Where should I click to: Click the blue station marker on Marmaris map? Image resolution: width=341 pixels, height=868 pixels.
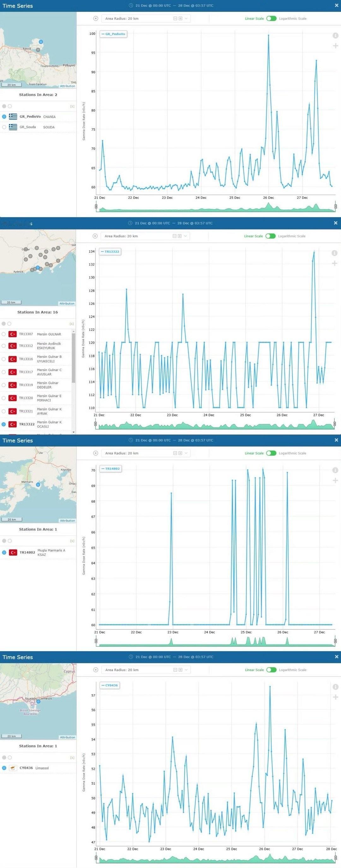pos(38,485)
